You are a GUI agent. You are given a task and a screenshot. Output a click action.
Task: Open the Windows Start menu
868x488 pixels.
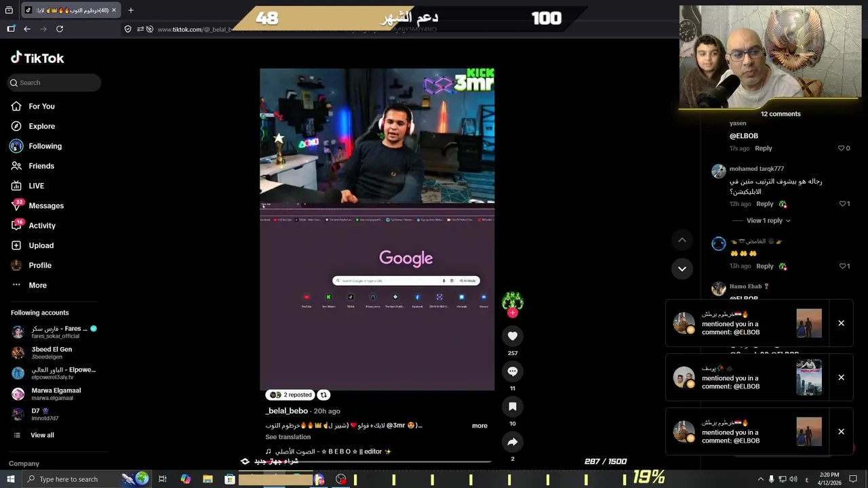click(10, 479)
